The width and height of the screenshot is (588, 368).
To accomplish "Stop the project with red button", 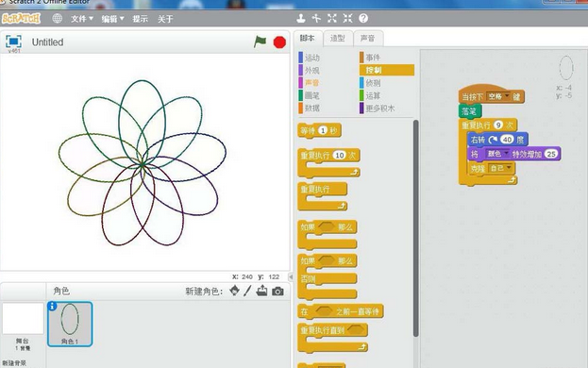I will click(x=279, y=42).
